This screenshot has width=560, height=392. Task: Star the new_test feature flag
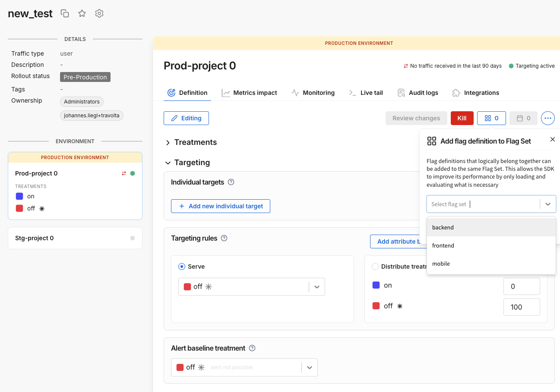click(x=82, y=13)
